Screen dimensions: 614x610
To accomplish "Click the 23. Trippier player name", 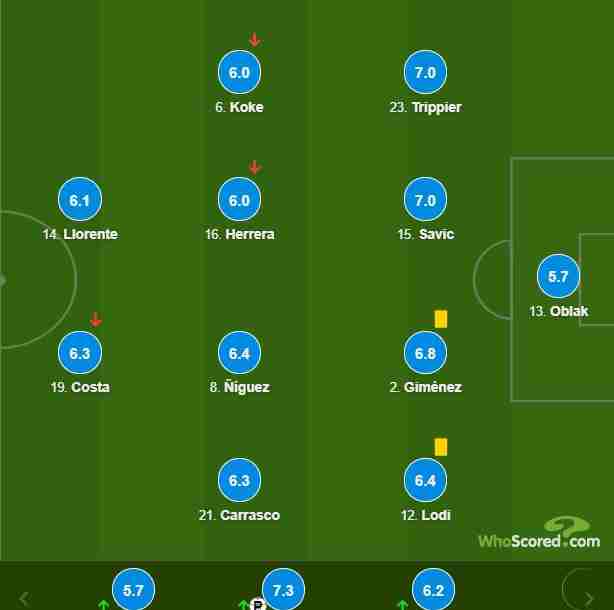I will click(425, 107).
